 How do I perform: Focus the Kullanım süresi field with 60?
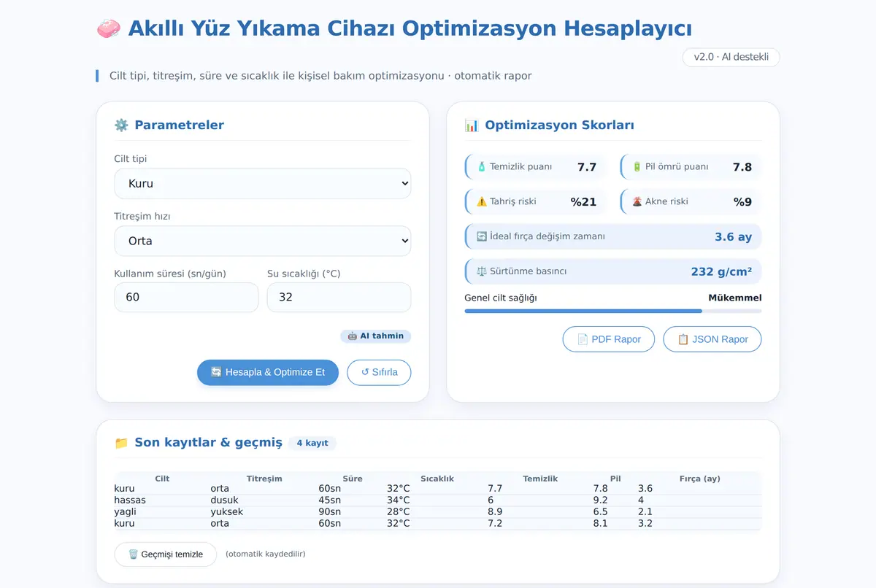point(186,298)
